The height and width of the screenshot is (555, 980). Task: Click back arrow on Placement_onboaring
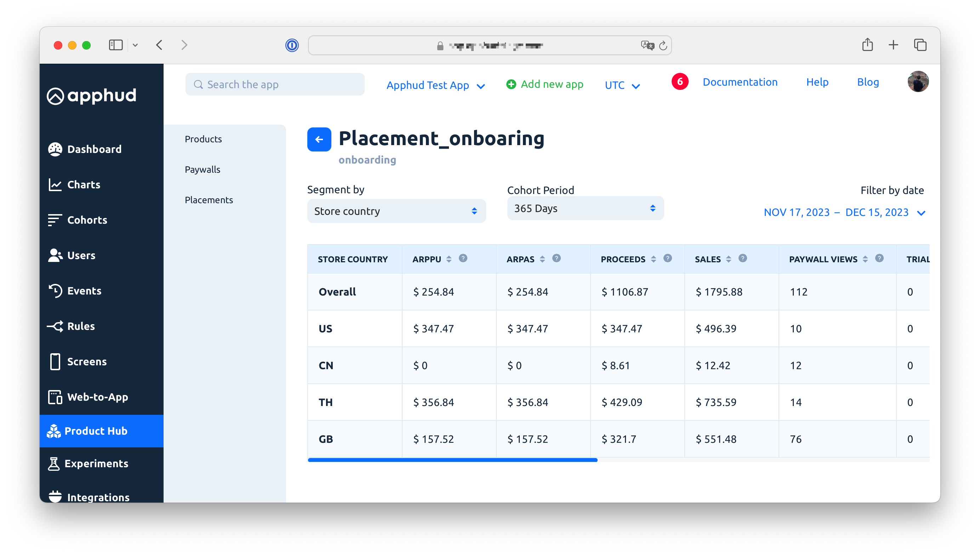pyautogui.click(x=318, y=139)
